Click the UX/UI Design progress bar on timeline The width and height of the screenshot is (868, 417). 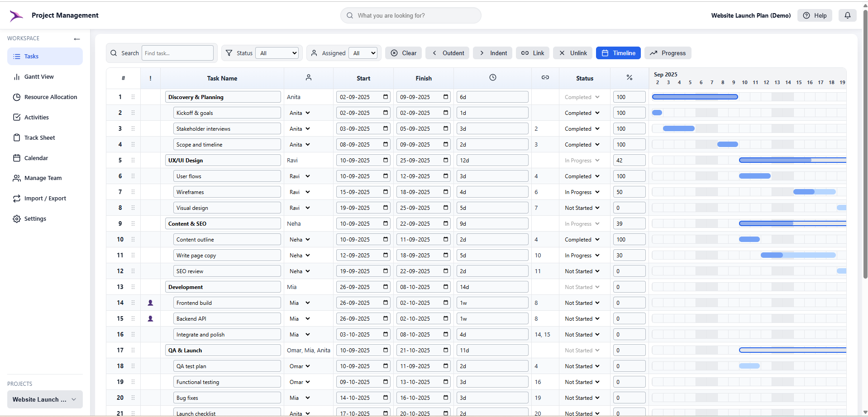click(x=792, y=160)
